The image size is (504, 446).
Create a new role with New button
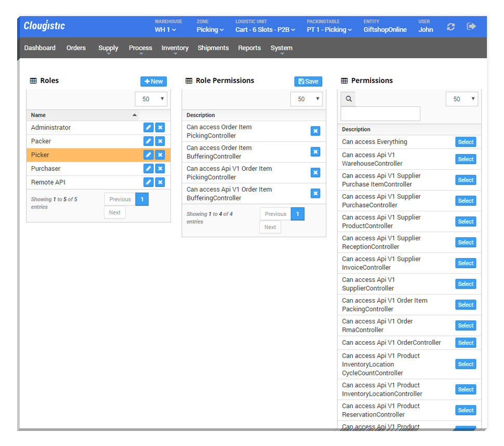click(x=154, y=81)
